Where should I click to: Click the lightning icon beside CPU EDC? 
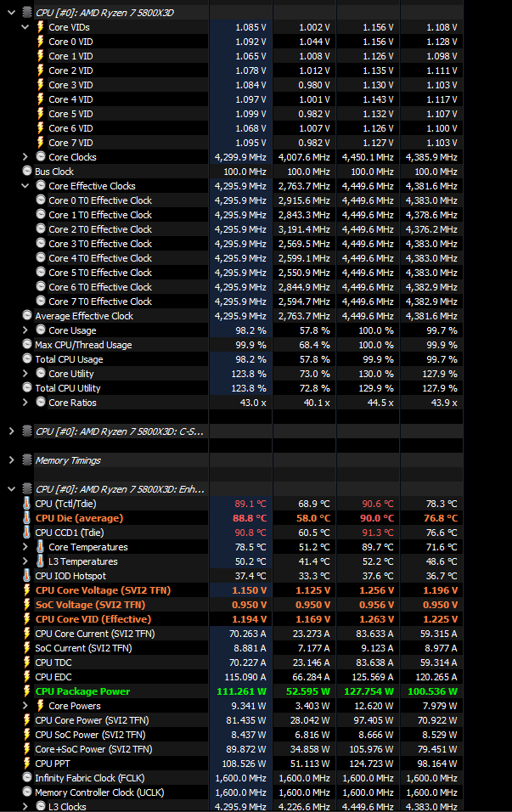coord(27,676)
